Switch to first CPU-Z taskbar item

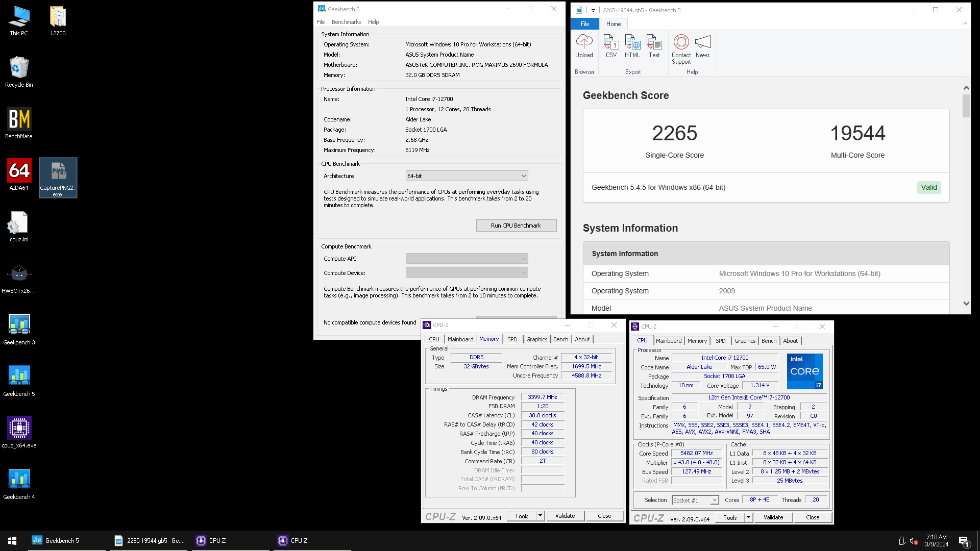(x=230, y=541)
